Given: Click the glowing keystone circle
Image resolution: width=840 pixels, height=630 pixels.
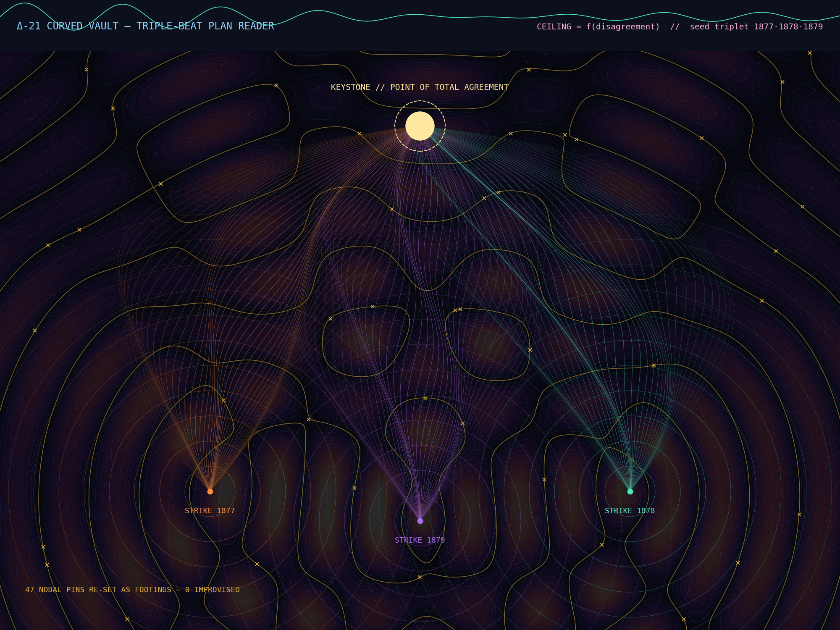Looking at the screenshot, I should point(420,126).
